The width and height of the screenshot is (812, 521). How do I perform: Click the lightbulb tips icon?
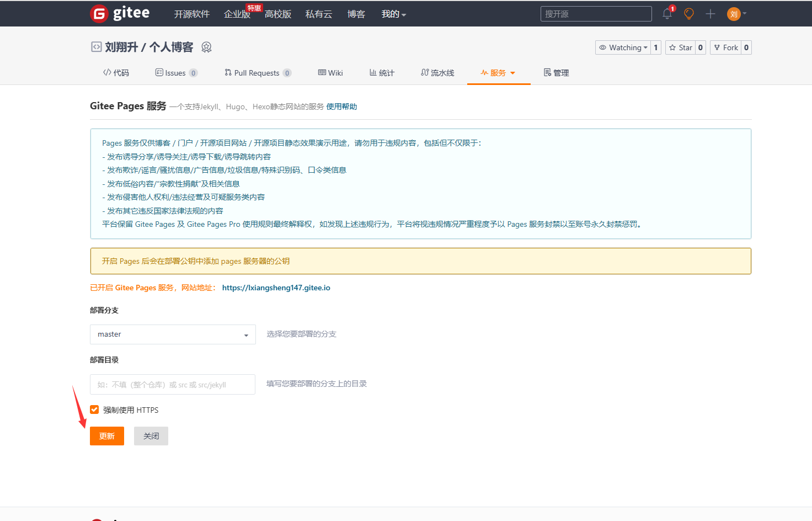coord(689,14)
